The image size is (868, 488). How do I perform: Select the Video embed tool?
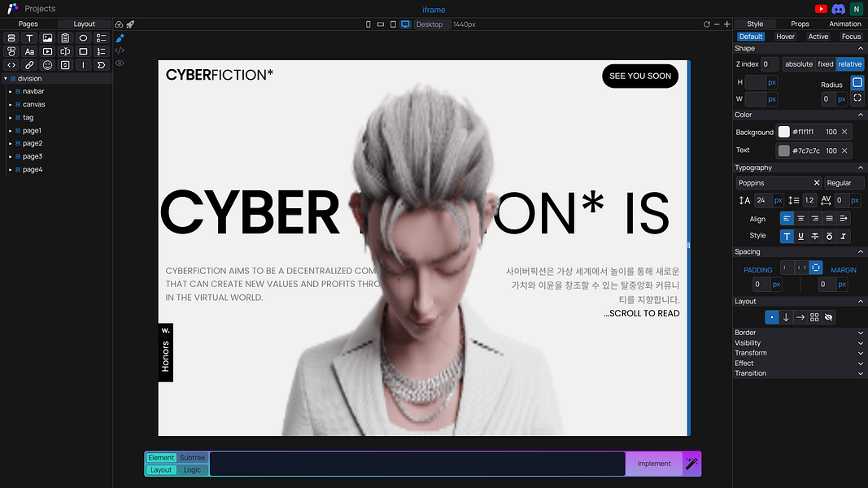(x=46, y=51)
